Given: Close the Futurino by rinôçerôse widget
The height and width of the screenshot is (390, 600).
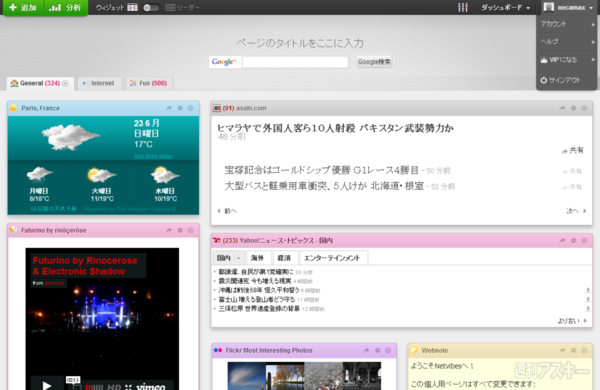Looking at the screenshot, I should pyautogui.click(x=191, y=230).
